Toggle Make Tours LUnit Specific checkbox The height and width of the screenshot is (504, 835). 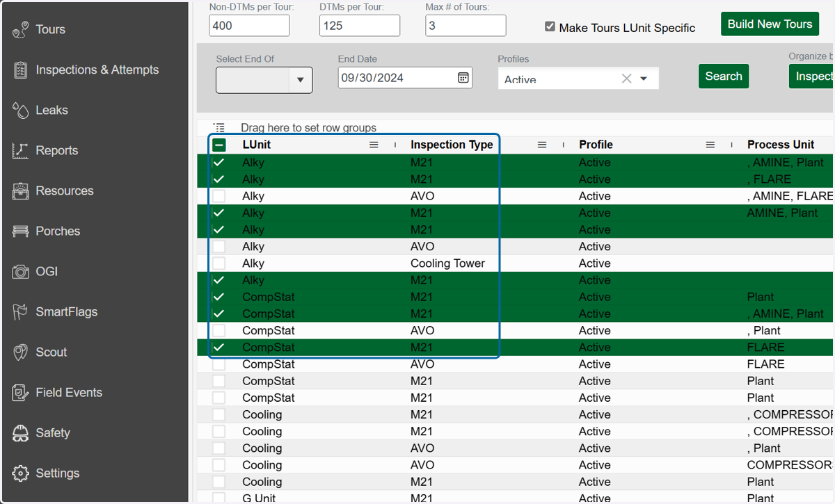click(x=550, y=26)
